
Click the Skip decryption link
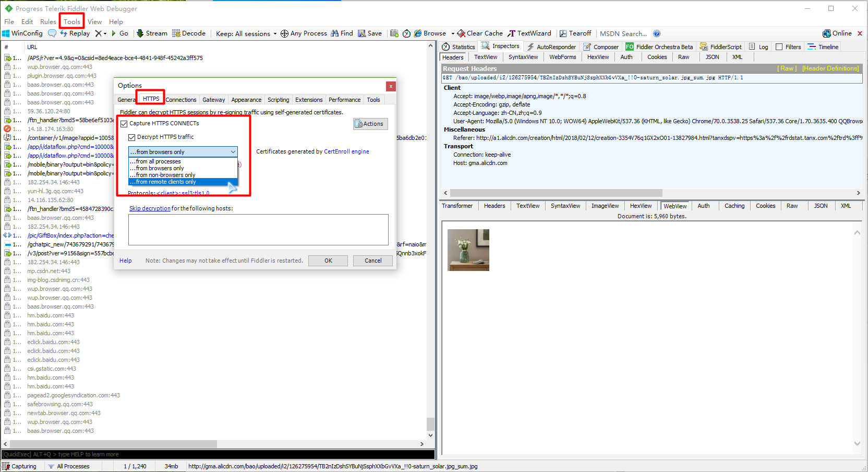click(150, 208)
